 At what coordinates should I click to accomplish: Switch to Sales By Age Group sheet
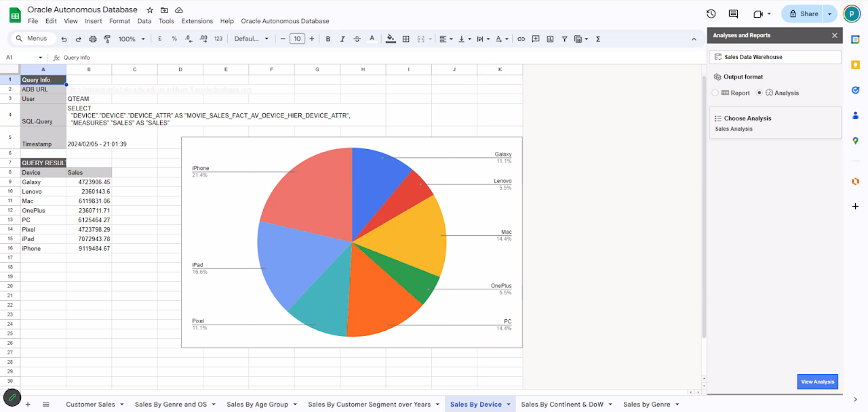[x=257, y=405]
